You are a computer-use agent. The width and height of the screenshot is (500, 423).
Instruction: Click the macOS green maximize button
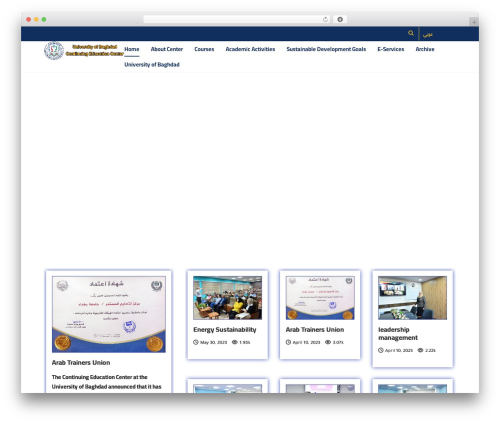click(x=44, y=19)
